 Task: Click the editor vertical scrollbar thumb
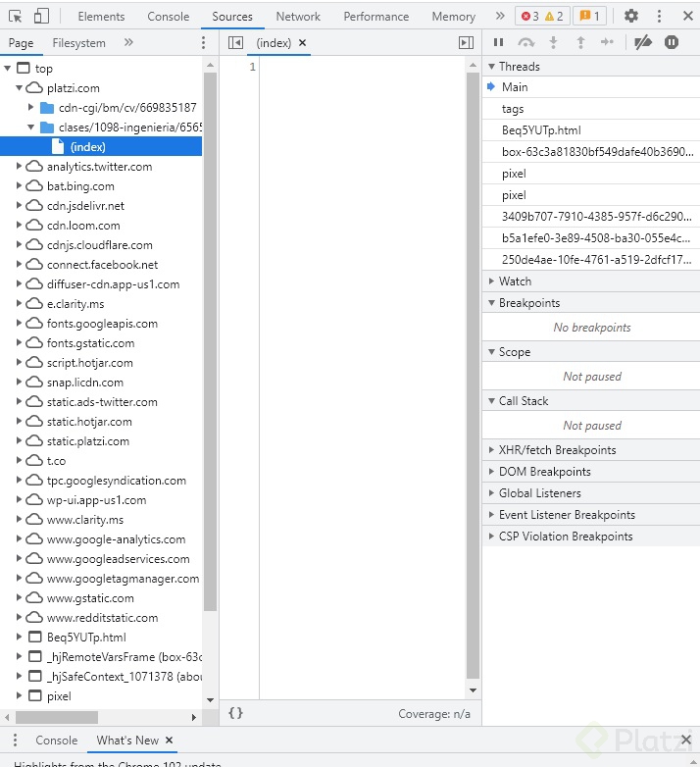pos(473,376)
